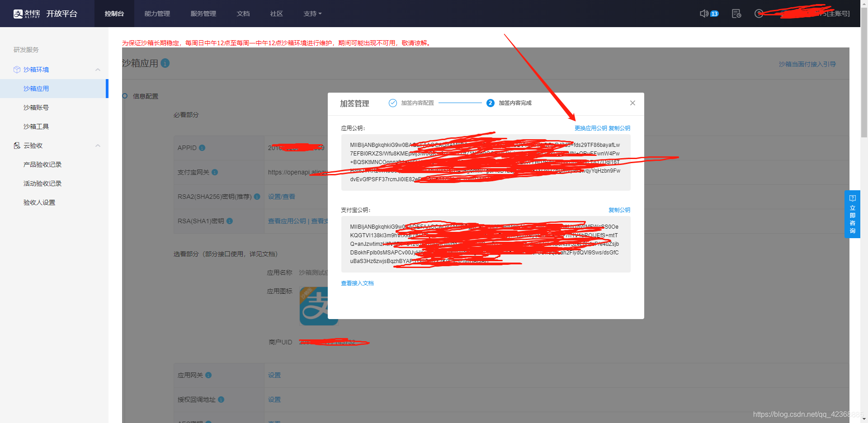This screenshot has height=423, width=868.
Task: Click 设置 link for 授权回调地址
Action: 274,399
